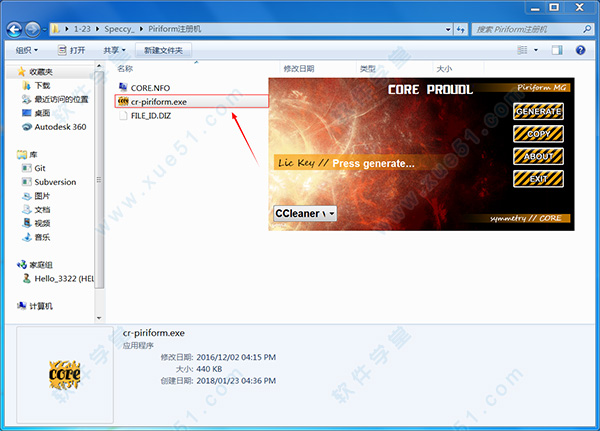Open the CCleaner product dropdown

click(x=305, y=213)
